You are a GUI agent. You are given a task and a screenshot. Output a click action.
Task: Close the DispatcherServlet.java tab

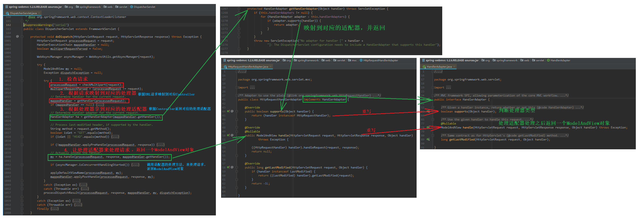tap(39, 13)
